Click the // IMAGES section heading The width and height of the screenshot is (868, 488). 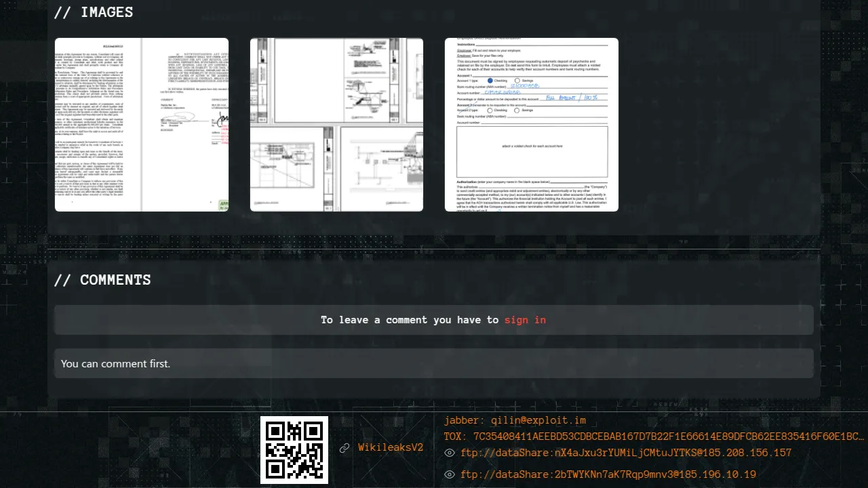tap(94, 12)
